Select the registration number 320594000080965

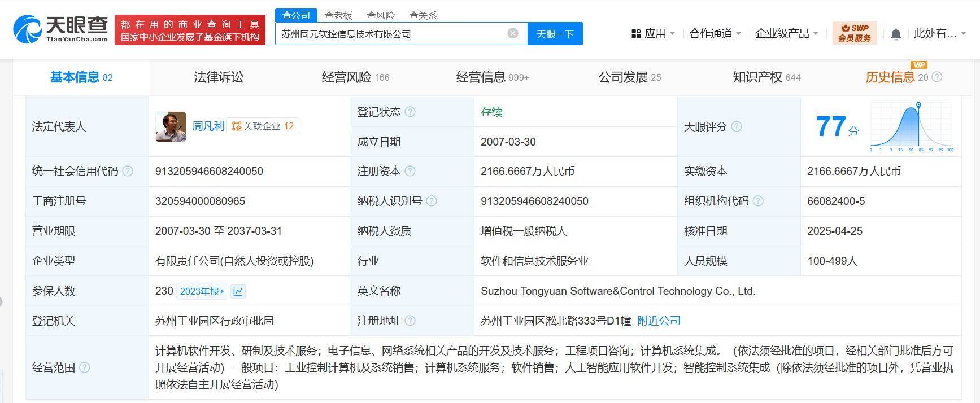tap(200, 201)
